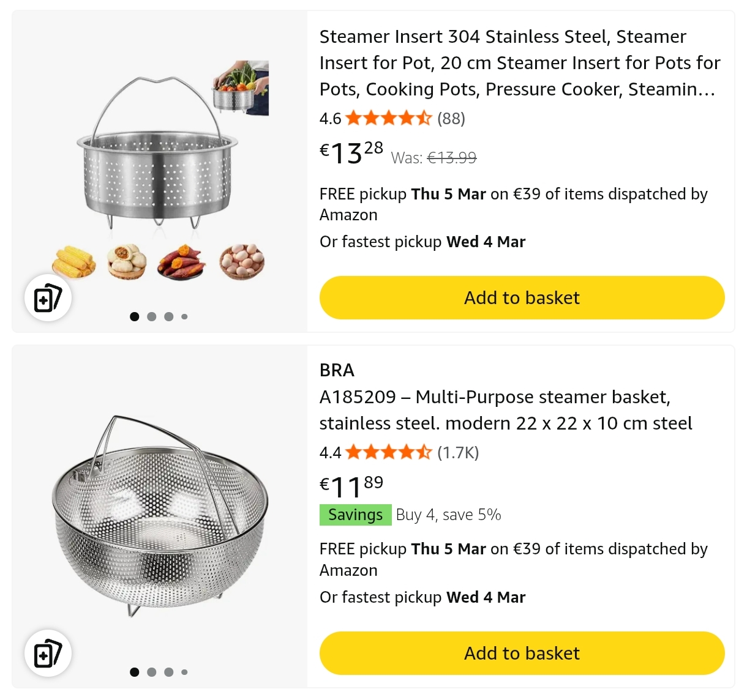The image size is (747, 700).
Task: View the 88 reviews of the steamer insert
Action: click(x=451, y=118)
